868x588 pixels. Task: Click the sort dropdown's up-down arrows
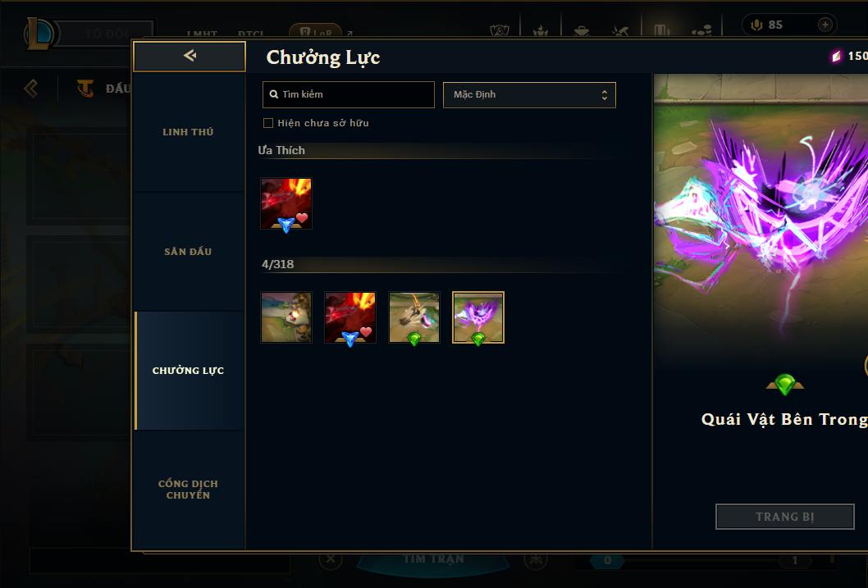605,95
